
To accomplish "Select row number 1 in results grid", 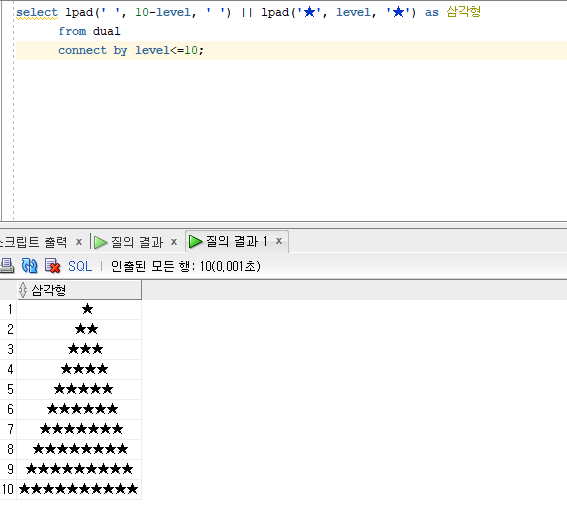I will [8, 310].
